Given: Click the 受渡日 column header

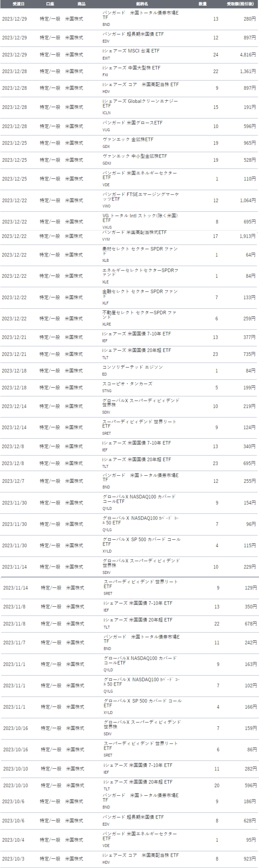Looking at the screenshot, I should [x=18, y=4].
